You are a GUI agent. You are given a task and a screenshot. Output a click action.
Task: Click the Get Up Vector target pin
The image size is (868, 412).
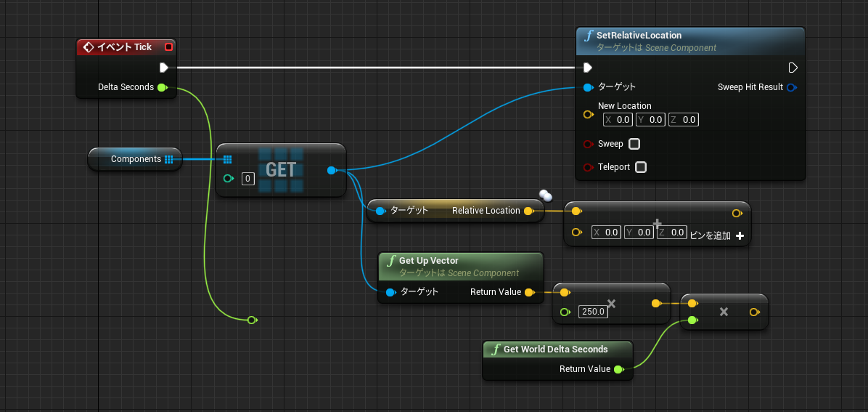point(390,292)
